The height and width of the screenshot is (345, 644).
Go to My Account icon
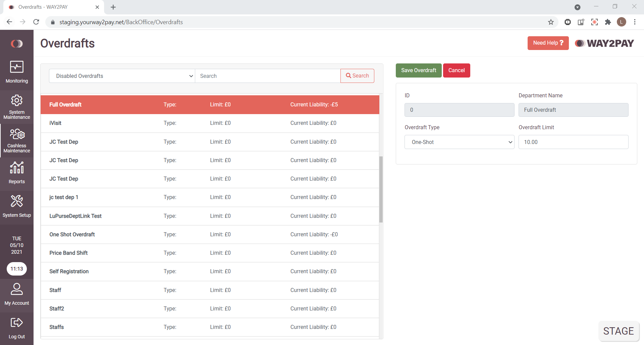17,289
